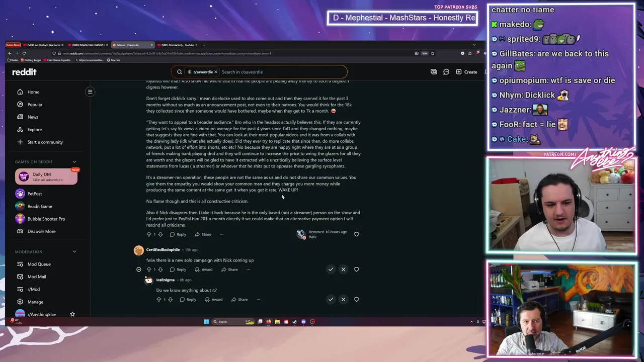Downvote the removed long comment
This screenshot has width=644, height=362.
pyautogui.click(x=160, y=234)
